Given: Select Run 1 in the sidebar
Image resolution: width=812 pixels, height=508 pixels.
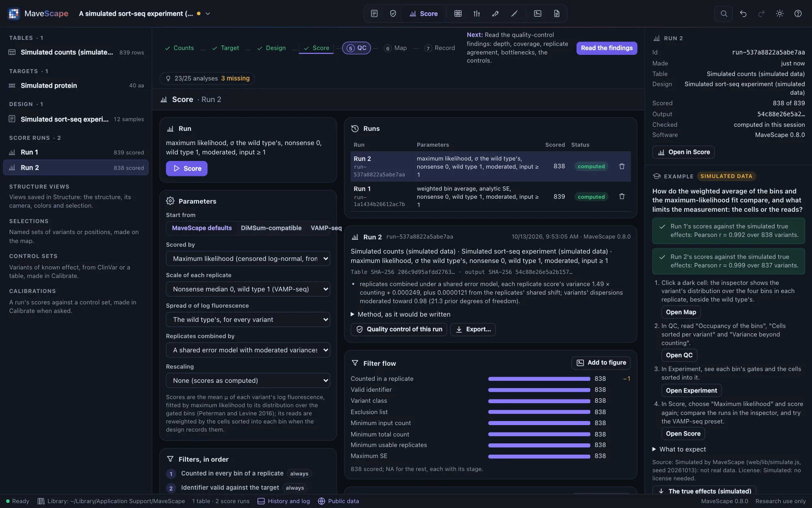Looking at the screenshot, I should coord(76,152).
